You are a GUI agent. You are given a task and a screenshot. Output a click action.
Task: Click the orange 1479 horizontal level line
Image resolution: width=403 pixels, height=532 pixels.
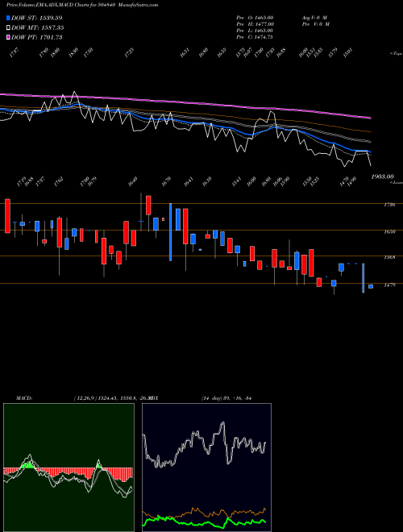pos(201,283)
